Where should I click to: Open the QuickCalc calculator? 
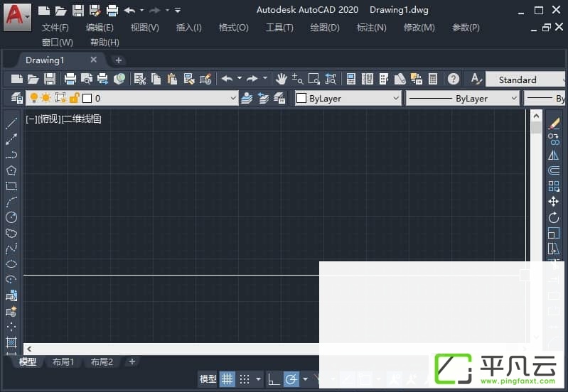[433, 79]
